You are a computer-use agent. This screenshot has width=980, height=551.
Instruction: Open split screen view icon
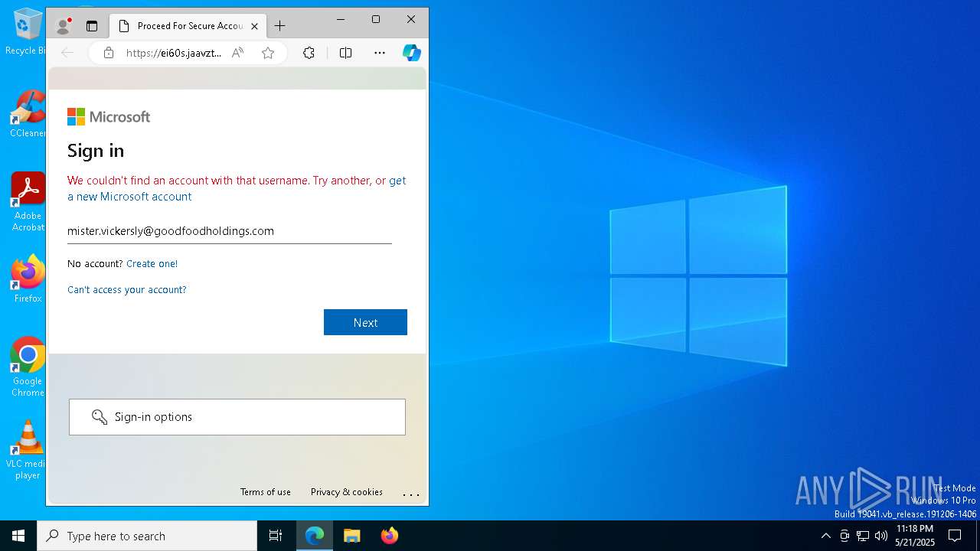(345, 53)
